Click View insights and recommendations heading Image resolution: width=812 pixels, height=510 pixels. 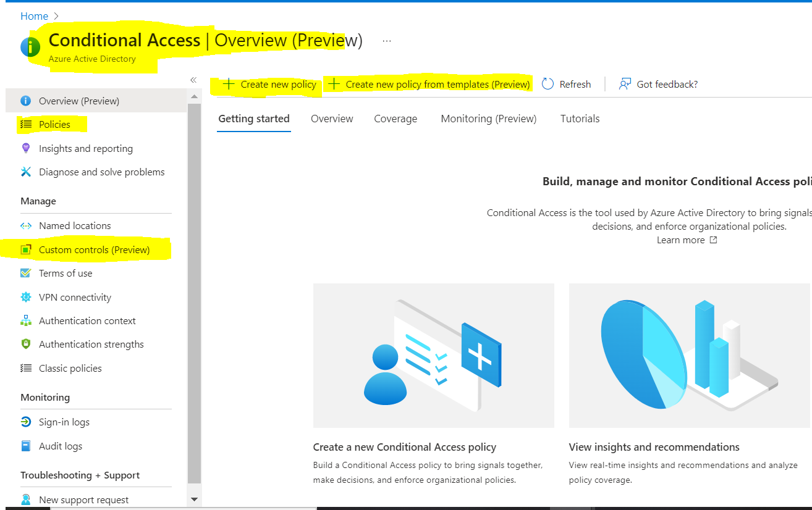tap(654, 447)
